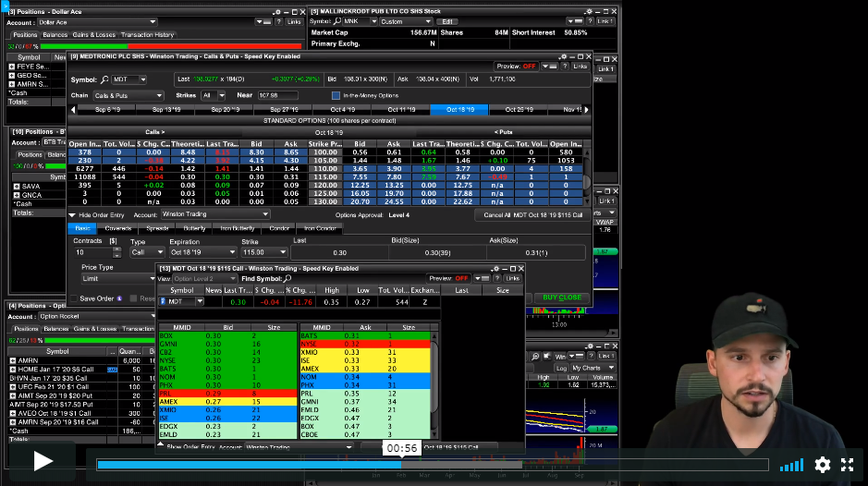Image resolution: width=868 pixels, height=486 pixels.
Task: Show later expiration dates with right arrow
Action: 587,110
